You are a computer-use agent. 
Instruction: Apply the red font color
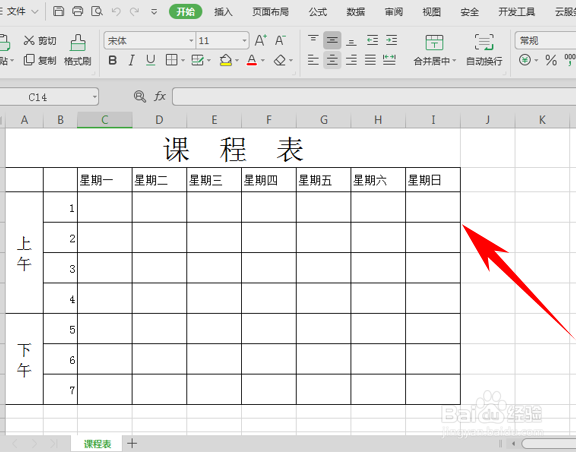click(252, 60)
